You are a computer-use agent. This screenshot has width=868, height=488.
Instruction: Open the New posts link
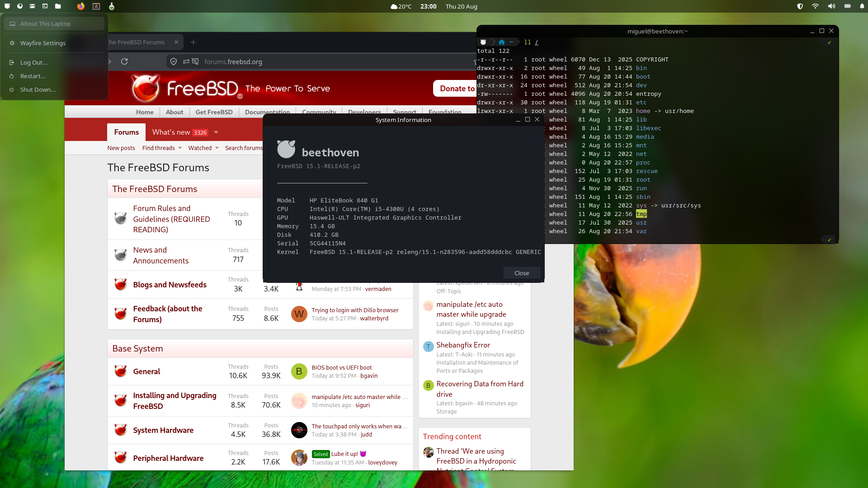coord(121,148)
